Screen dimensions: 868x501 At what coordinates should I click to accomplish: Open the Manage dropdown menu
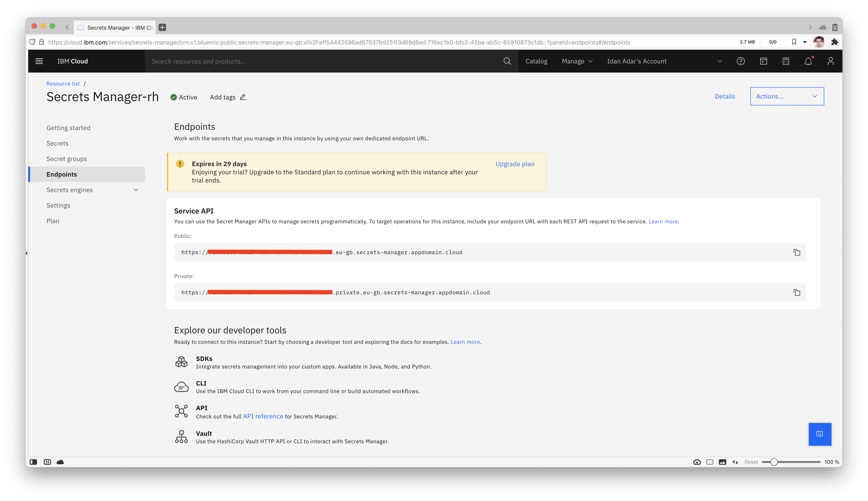577,61
